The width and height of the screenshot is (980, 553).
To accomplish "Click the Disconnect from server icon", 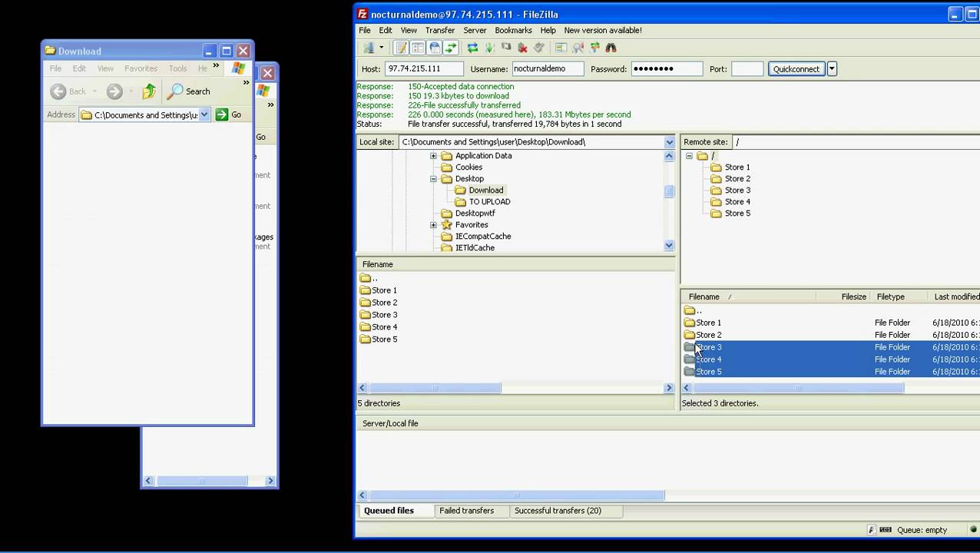I will 523,48.
